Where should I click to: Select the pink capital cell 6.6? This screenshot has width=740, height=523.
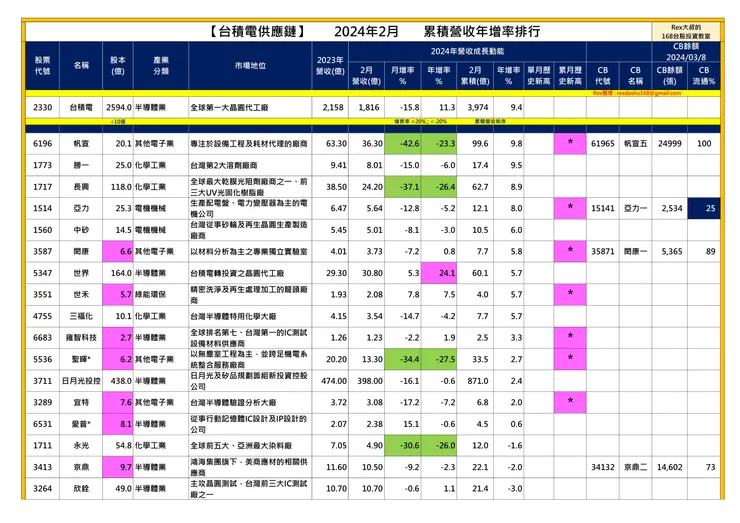coord(118,252)
